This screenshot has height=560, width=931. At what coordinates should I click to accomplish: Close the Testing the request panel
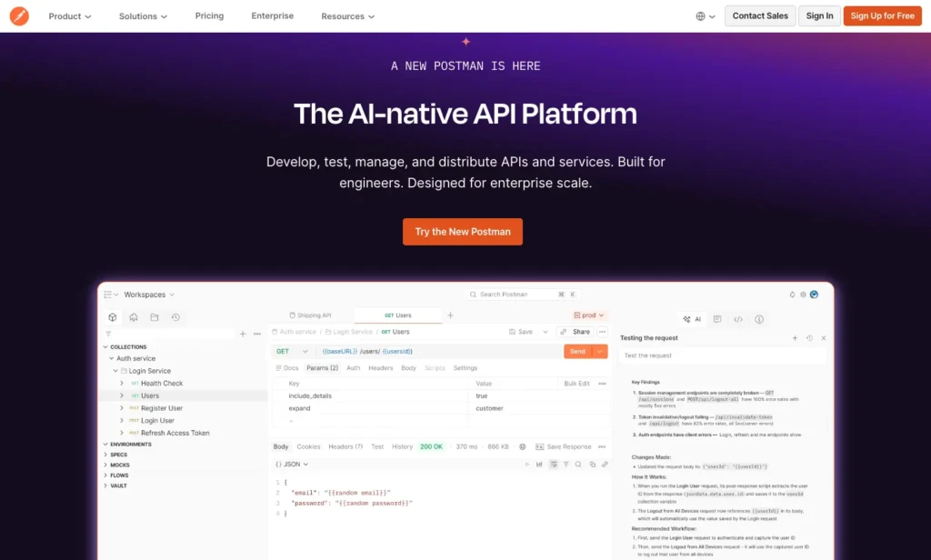[824, 338]
